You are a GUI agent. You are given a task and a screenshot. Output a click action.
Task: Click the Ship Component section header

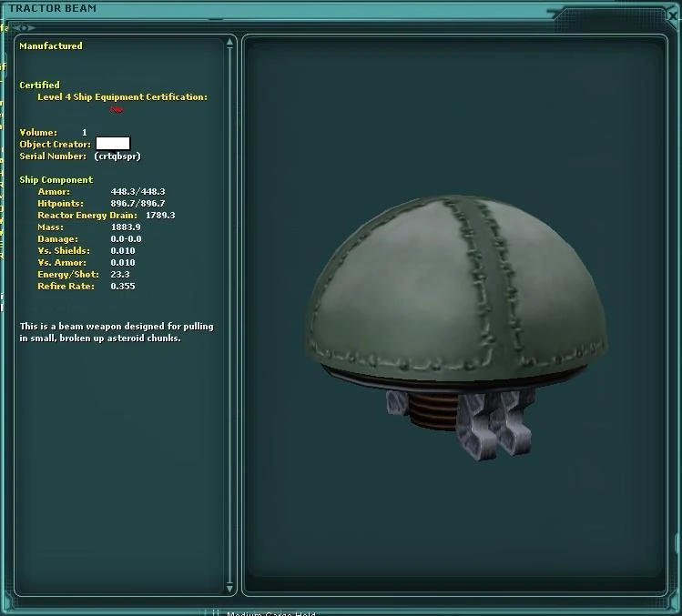pos(56,179)
